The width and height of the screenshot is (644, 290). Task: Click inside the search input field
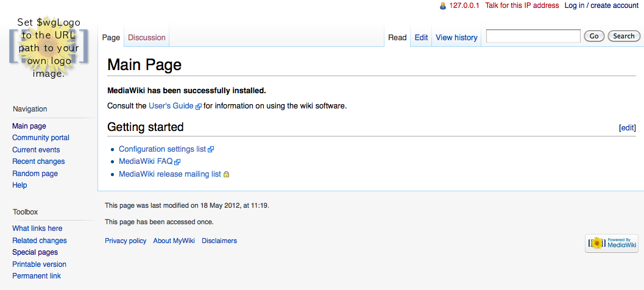(x=533, y=37)
